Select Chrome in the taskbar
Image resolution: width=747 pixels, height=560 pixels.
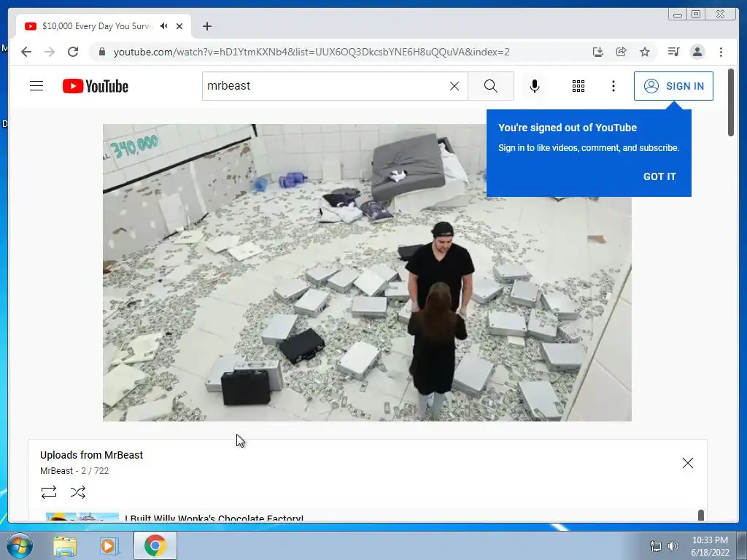155,545
